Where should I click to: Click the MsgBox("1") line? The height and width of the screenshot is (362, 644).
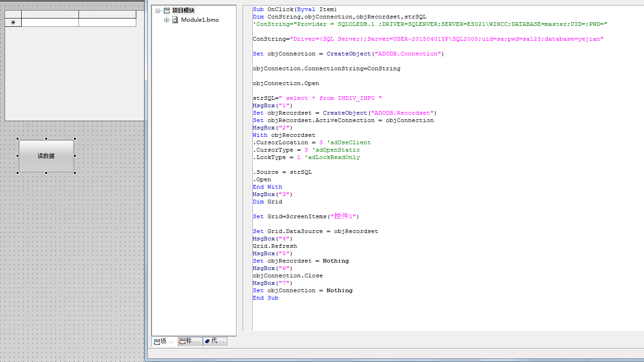coord(273,105)
